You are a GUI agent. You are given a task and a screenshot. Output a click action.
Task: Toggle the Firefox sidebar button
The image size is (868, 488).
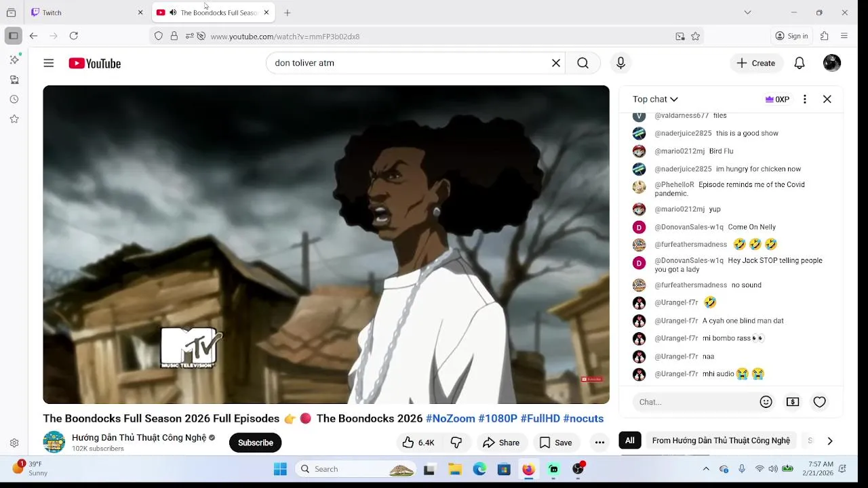[14, 36]
